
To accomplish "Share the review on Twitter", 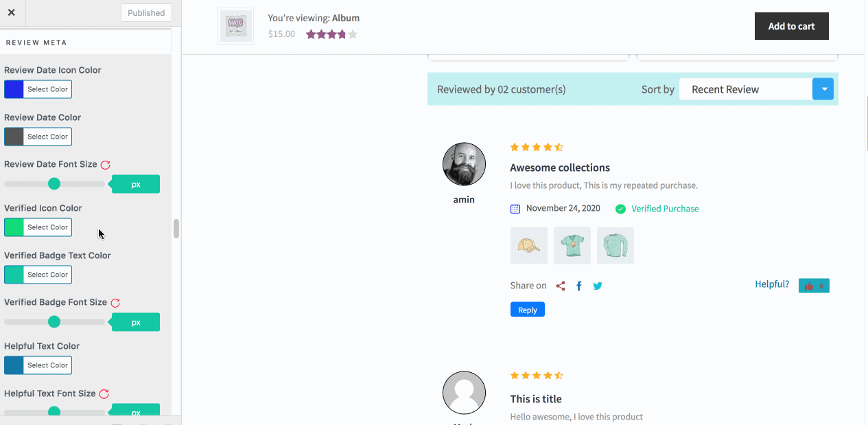I will 597,285.
